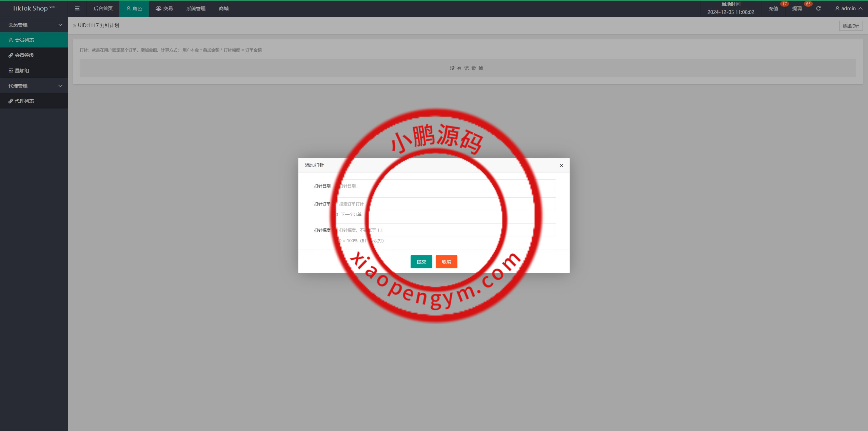Click the 提交 button in dialog

tap(421, 262)
